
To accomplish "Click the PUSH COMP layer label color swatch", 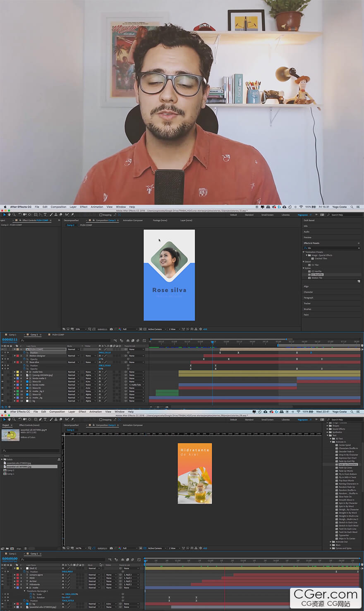I will pyautogui.click(x=17, y=349).
